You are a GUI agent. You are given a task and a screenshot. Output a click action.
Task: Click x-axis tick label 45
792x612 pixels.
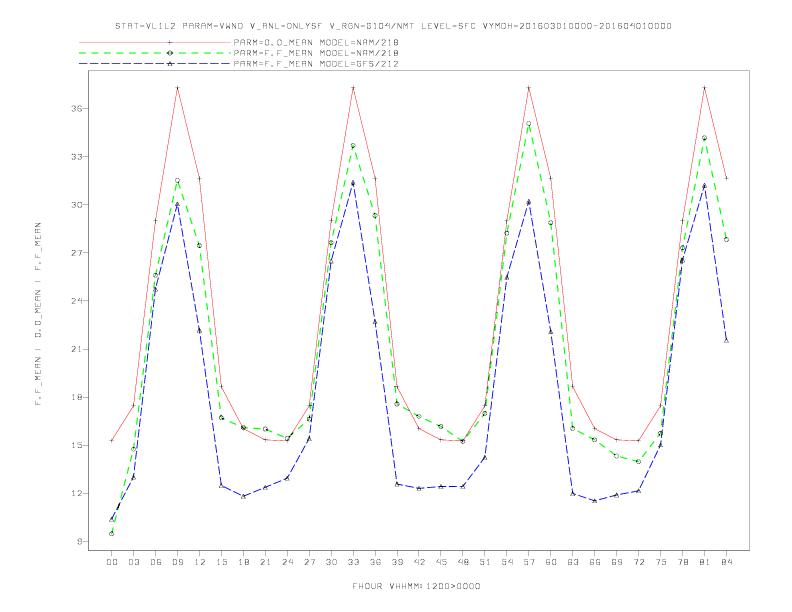pyautogui.click(x=441, y=562)
